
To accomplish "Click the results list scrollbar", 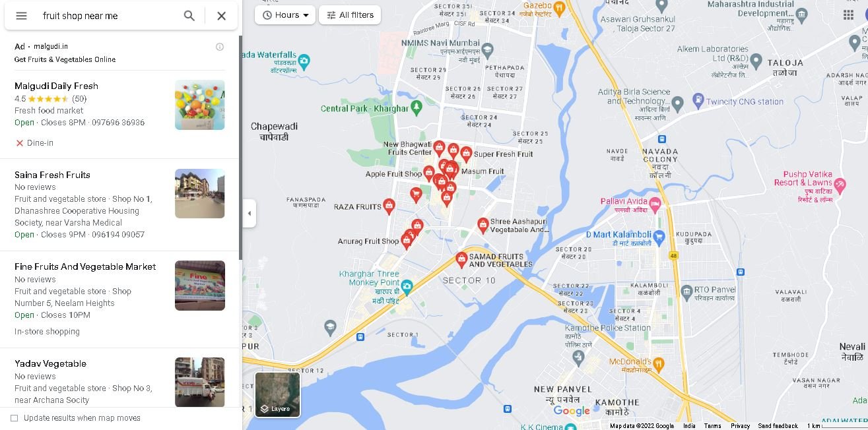I will [x=240, y=148].
